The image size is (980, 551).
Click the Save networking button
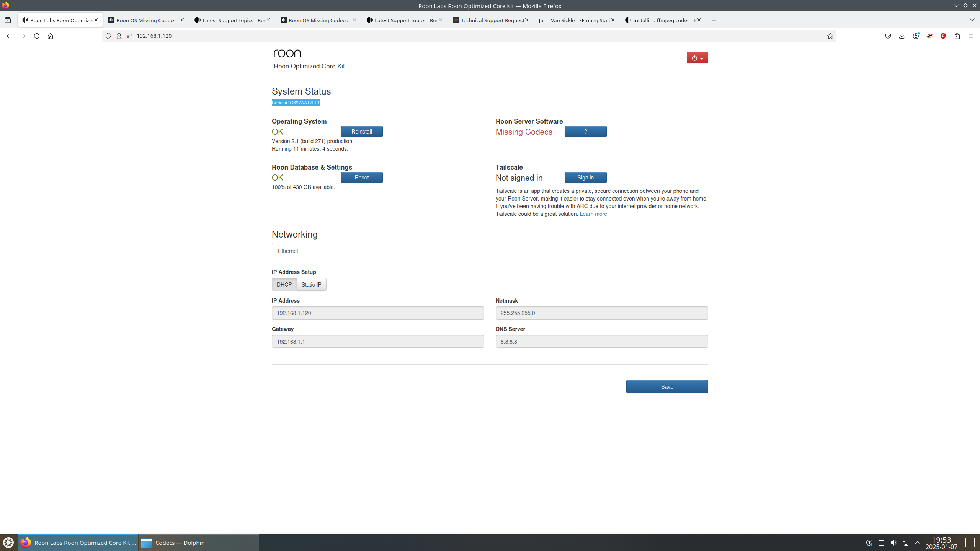tap(667, 386)
